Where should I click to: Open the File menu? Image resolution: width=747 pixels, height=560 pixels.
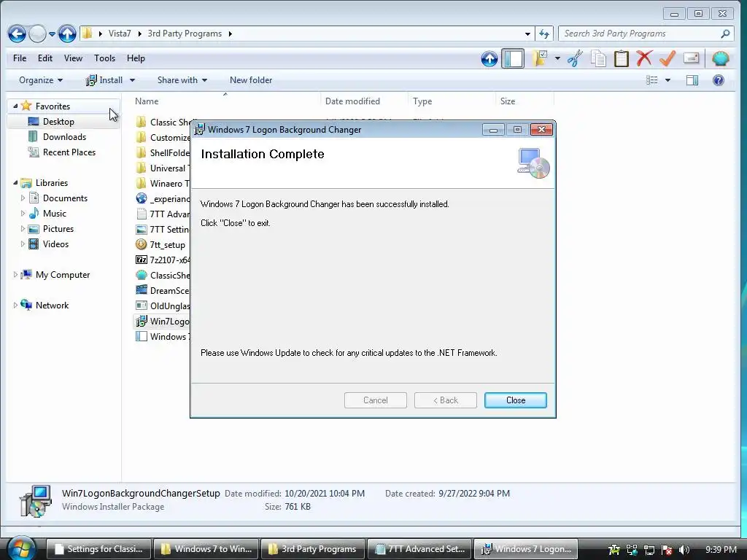[20, 58]
